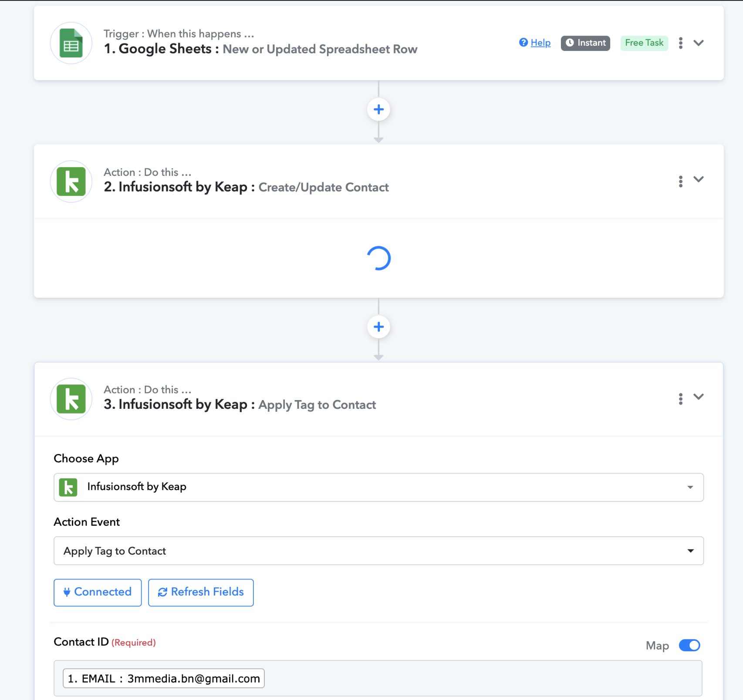This screenshot has width=743, height=700.
Task: Add a step before Apply Tag action
Action: click(x=378, y=327)
